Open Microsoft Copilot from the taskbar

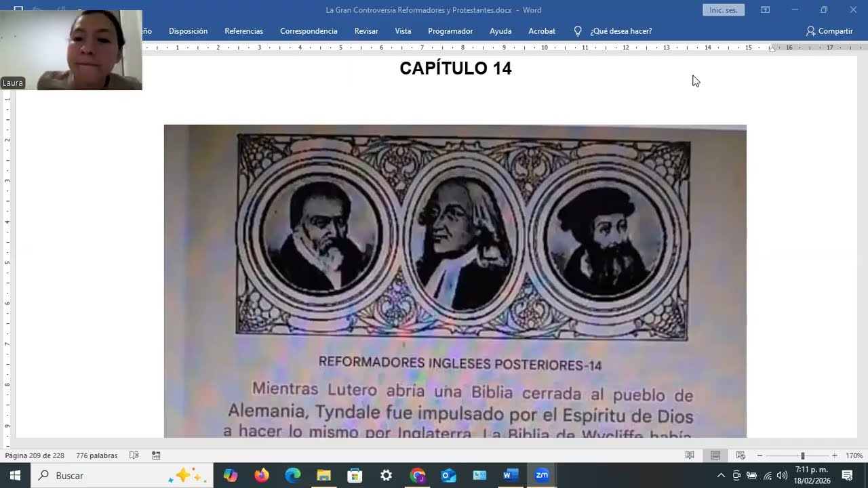tap(231, 475)
